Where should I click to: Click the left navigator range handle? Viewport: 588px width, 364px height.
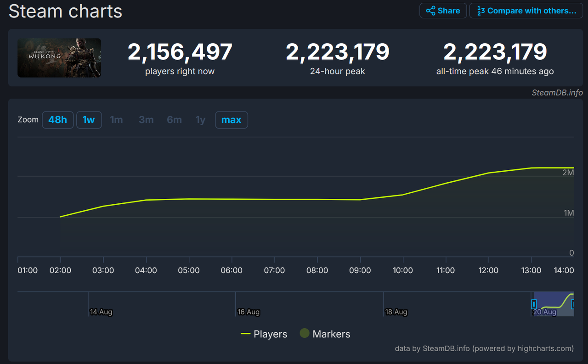pos(534,304)
